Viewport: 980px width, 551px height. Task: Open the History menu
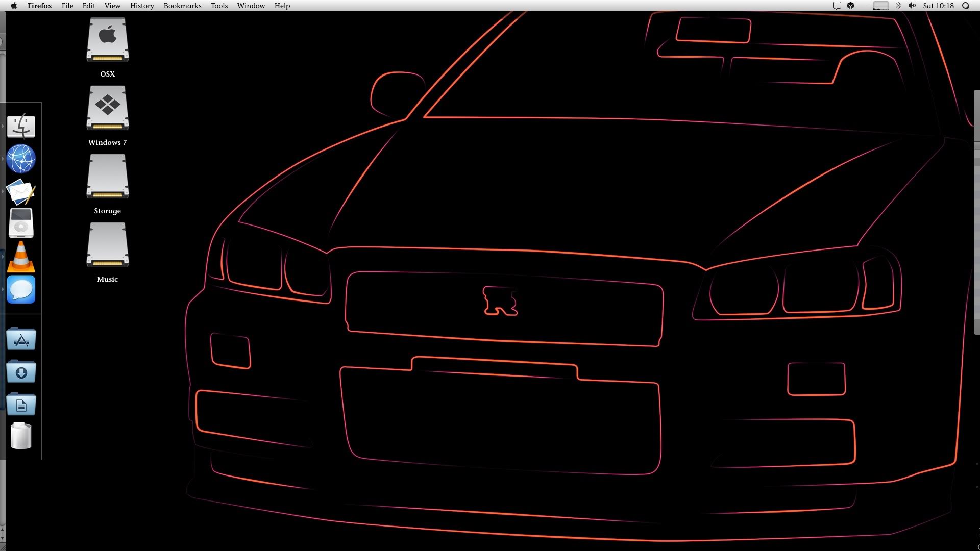point(142,6)
